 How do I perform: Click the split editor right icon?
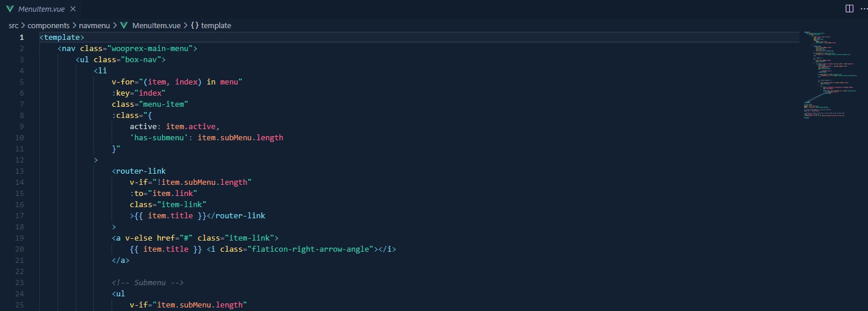(x=849, y=9)
